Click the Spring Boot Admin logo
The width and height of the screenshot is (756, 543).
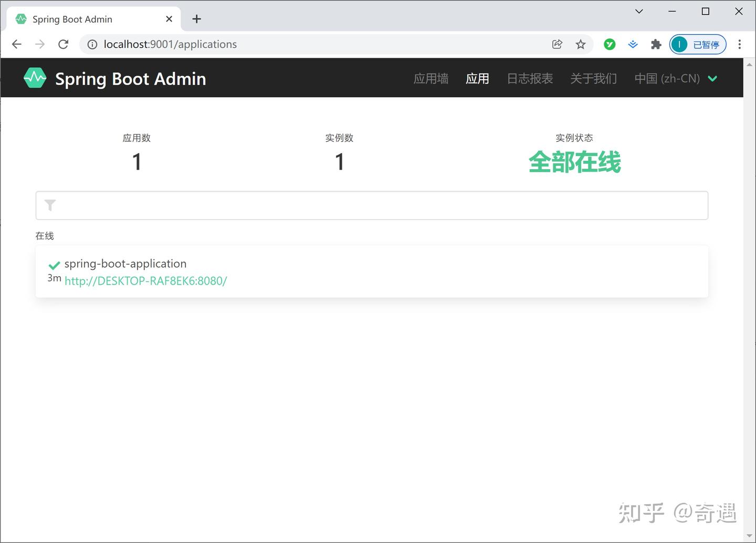point(35,78)
